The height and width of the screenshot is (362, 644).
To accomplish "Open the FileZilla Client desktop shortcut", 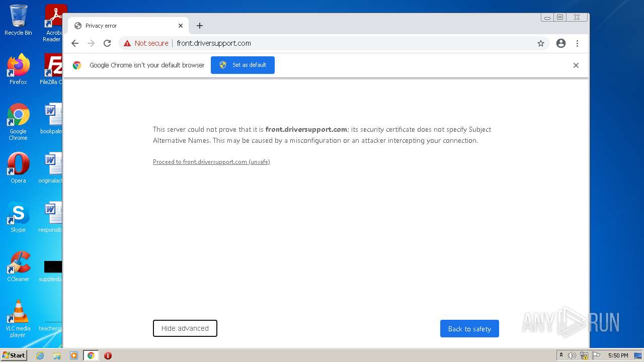I will click(x=52, y=69).
